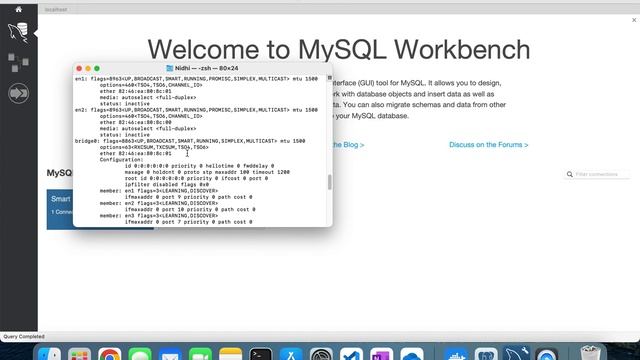Open the Blog link on the welcome page

point(348,145)
